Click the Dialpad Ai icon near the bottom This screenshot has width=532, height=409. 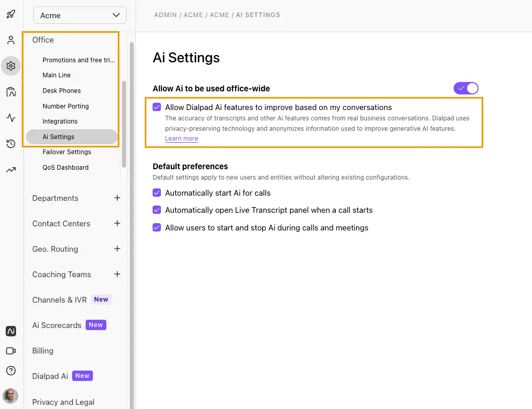click(11, 331)
